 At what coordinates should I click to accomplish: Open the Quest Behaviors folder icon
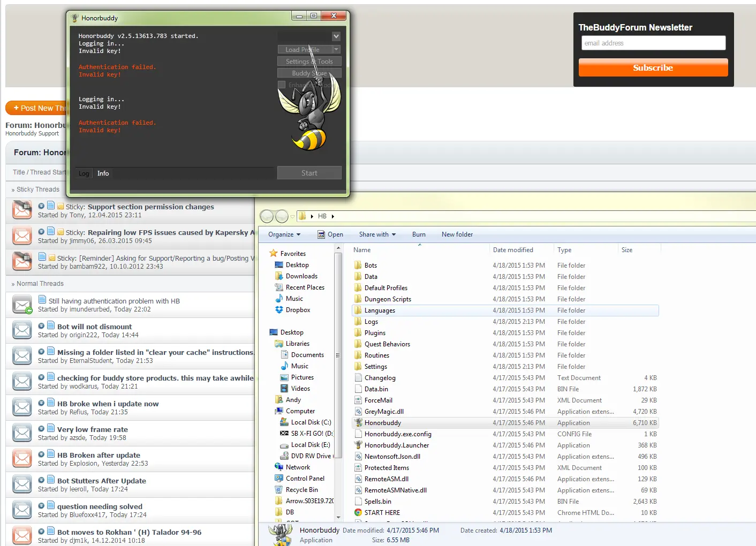[x=358, y=344]
